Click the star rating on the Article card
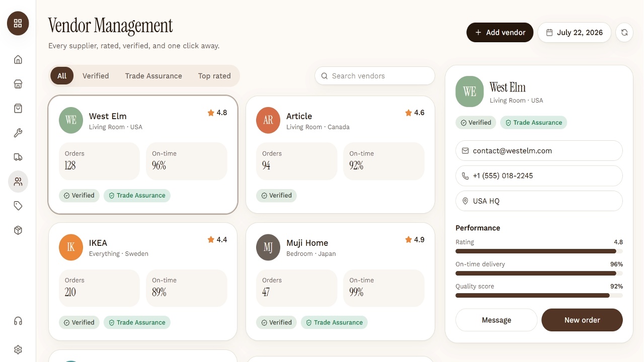 [x=415, y=113]
